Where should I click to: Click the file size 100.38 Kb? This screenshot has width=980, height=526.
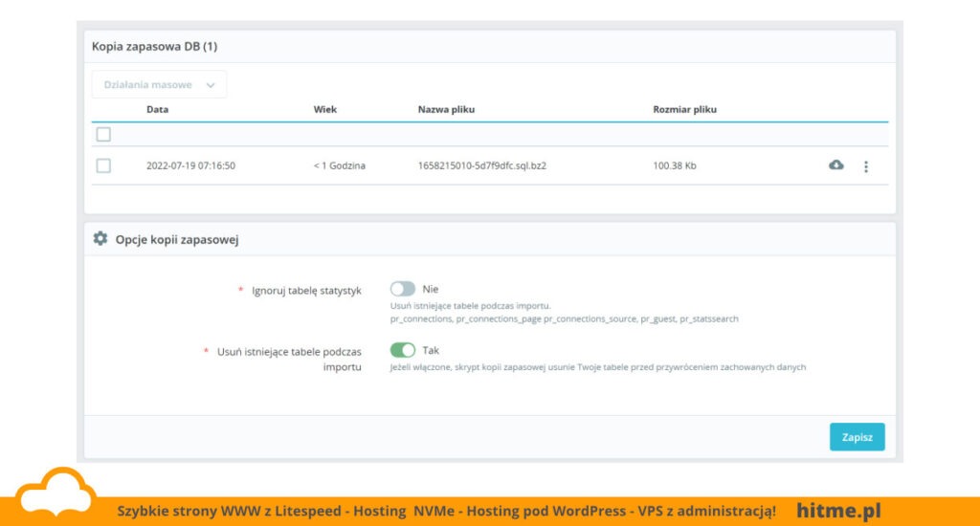coord(675,165)
